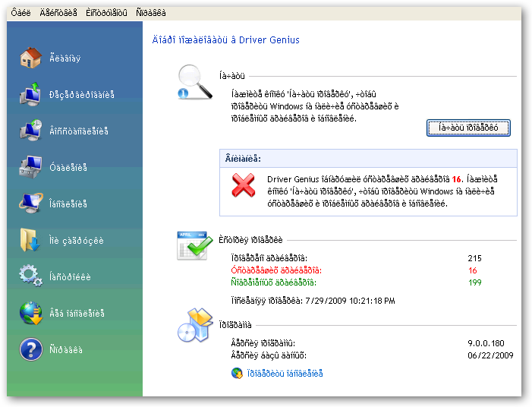Click the calendar with green checkmark icon

point(195,245)
